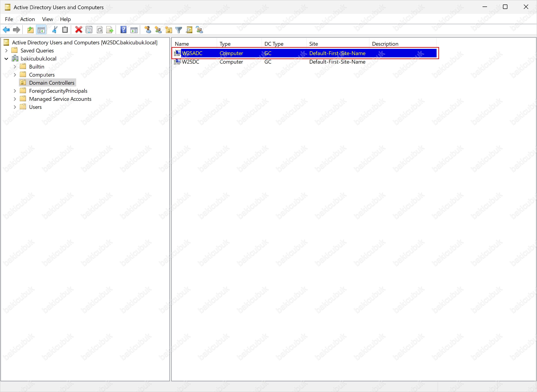
Task: Sort by Site column header
Action: pyautogui.click(x=338, y=44)
